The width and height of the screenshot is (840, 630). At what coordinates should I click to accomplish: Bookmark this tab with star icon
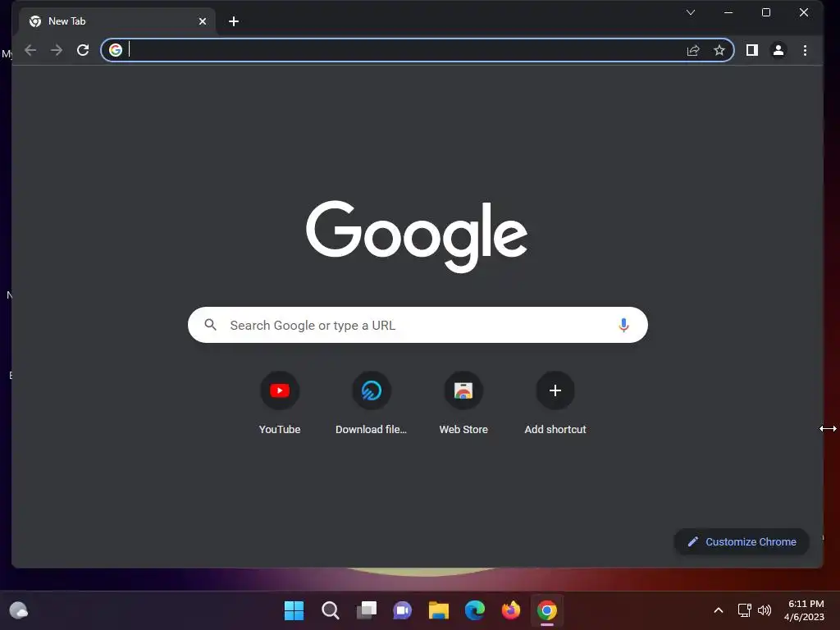click(719, 50)
